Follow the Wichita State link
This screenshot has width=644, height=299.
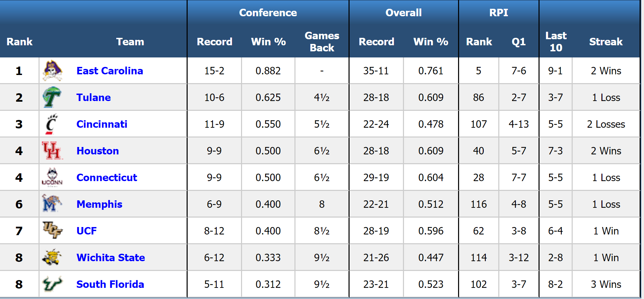click(111, 257)
